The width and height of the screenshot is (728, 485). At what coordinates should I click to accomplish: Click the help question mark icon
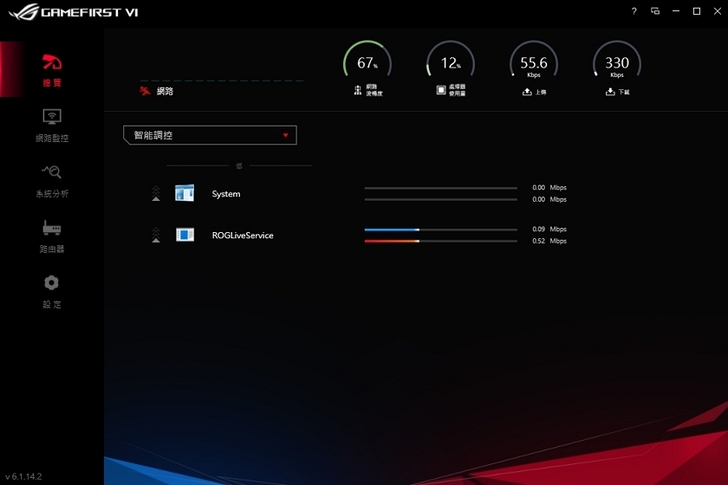[634, 11]
